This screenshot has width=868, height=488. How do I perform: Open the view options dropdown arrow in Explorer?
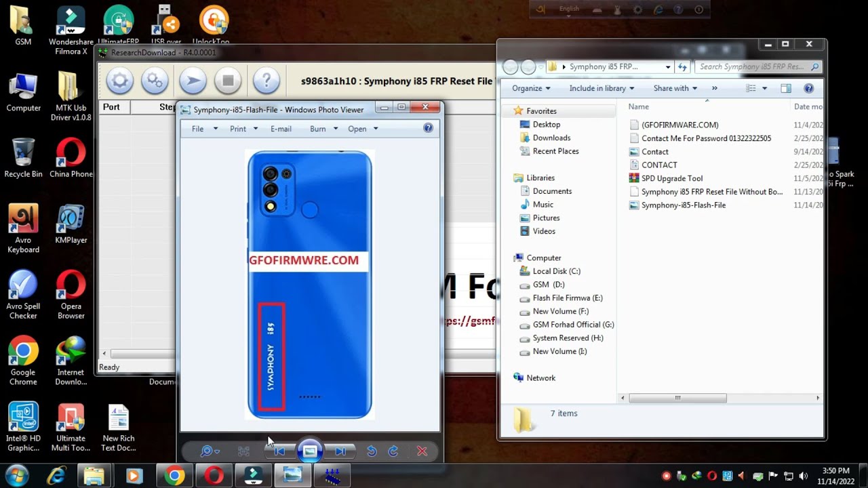(x=764, y=88)
